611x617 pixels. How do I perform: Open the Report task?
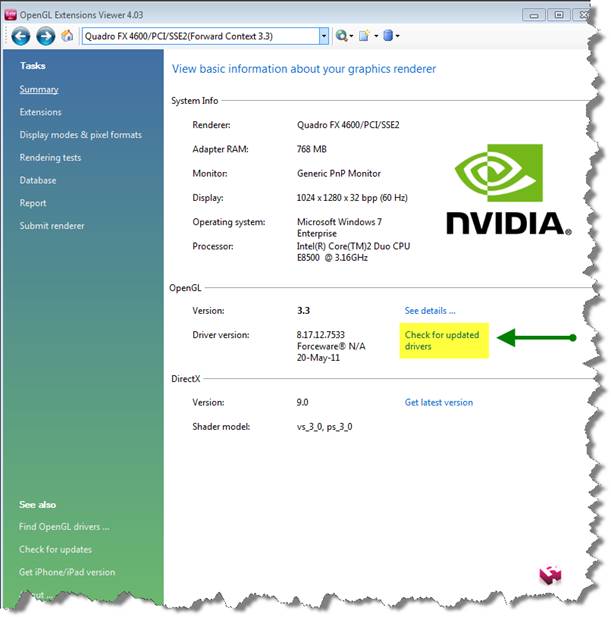click(x=33, y=203)
